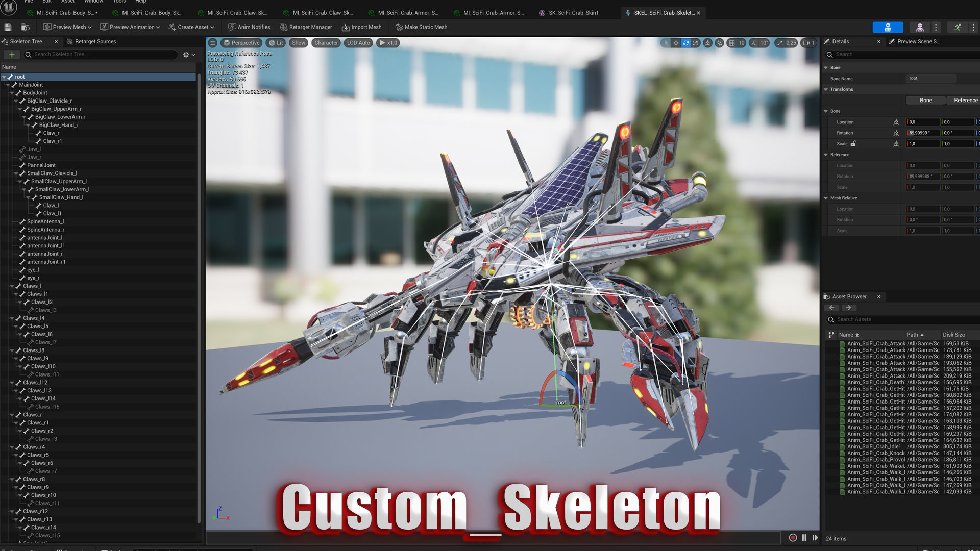Step forward one frame in preview
This screenshot has width=980, height=551.
tap(815, 537)
